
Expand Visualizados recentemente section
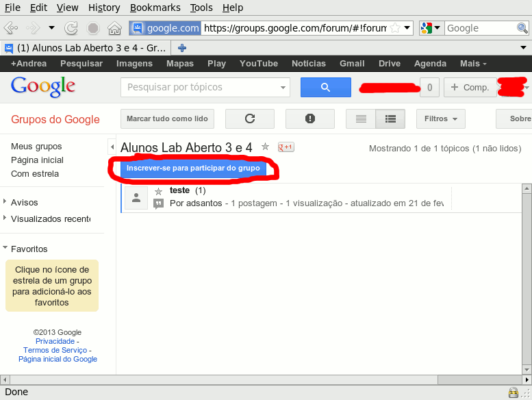[x=5, y=218]
